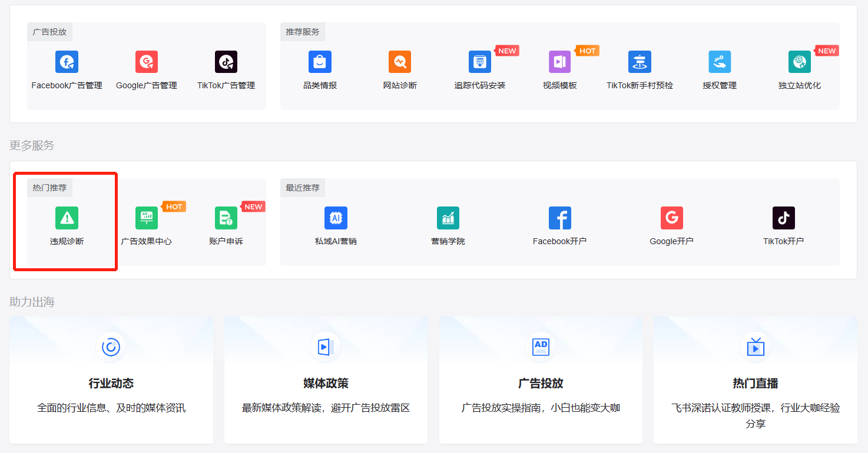Screen dimensions: 868x453
Task: Click text 最新媒体政策解读，避开广告投放雷区
Action: coord(326,408)
